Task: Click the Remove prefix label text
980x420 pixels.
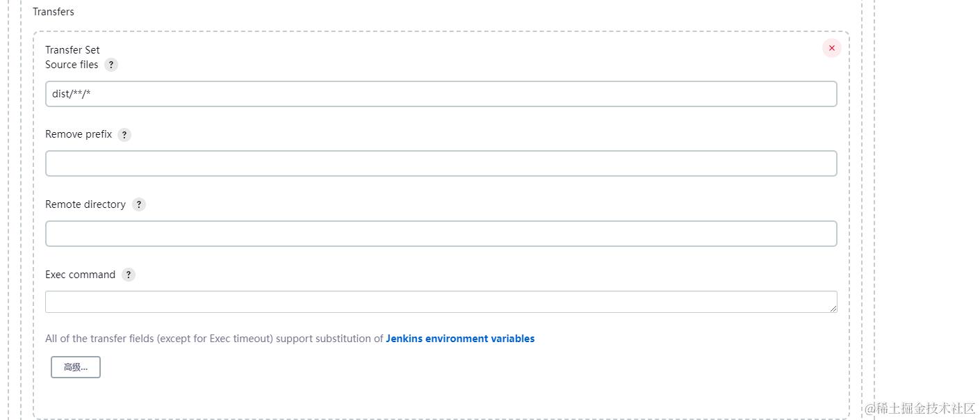Action: point(79,134)
